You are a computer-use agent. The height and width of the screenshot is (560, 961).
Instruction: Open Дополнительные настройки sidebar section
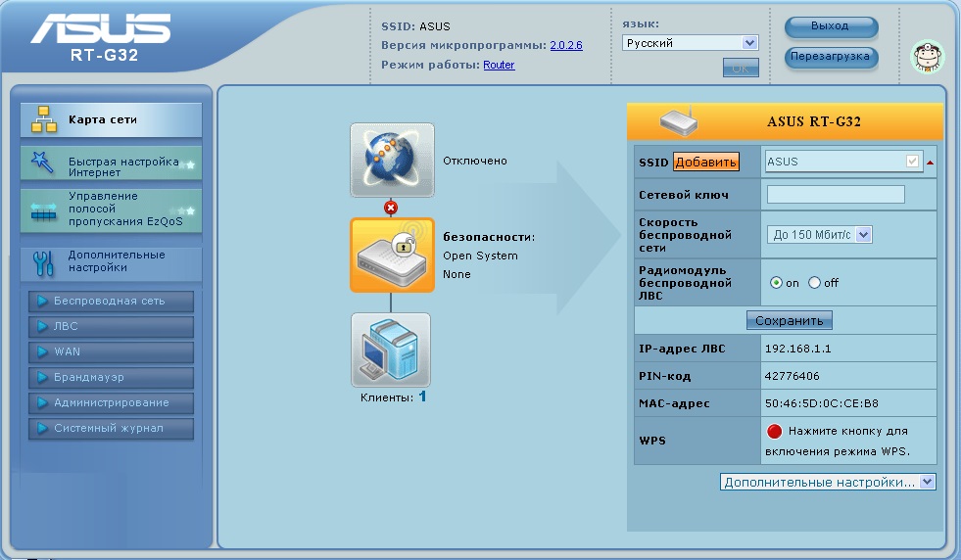pos(111,262)
